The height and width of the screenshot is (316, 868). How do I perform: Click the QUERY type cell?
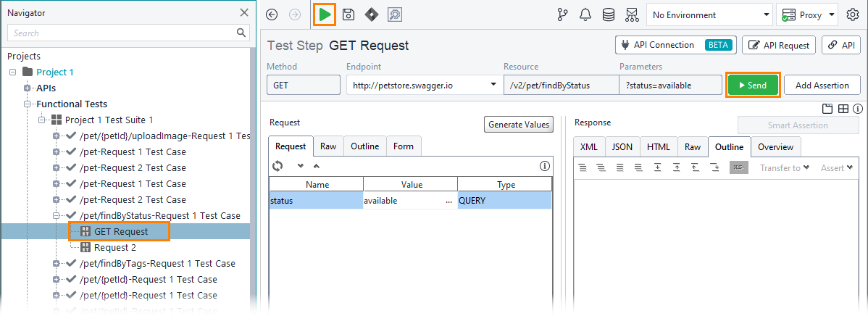[x=505, y=201]
